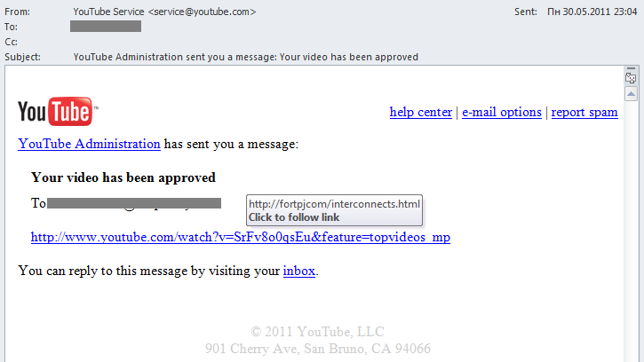Image resolution: width=644 pixels, height=362 pixels.
Task: Open the YouTube Administration sender link
Action: click(89, 144)
